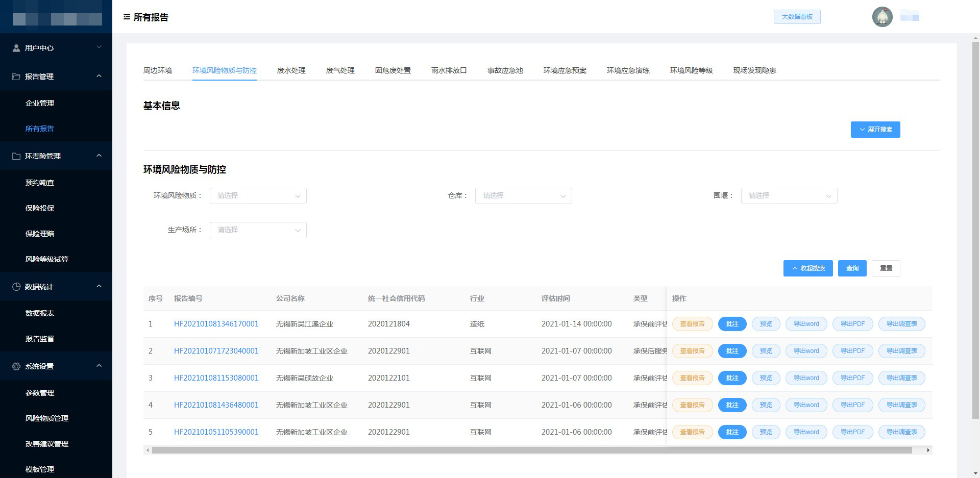This screenshot has height=478, width=980.
Task: Switch to the 环境应急预案 tab
Action: coord(565,70)
